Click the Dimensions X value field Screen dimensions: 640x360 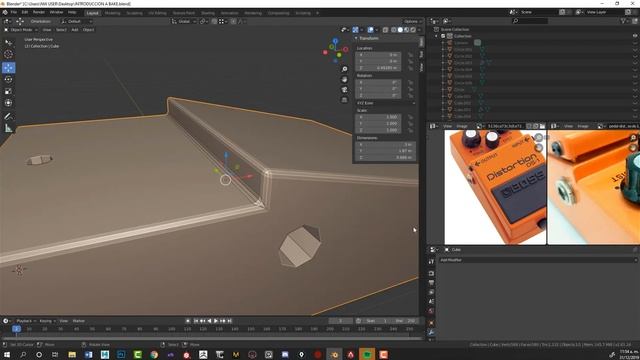point(386,144)
